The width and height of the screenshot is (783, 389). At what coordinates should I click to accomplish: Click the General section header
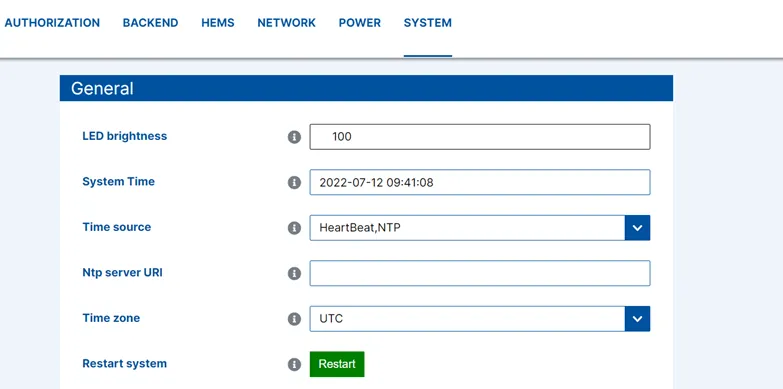tap(366, 88)
